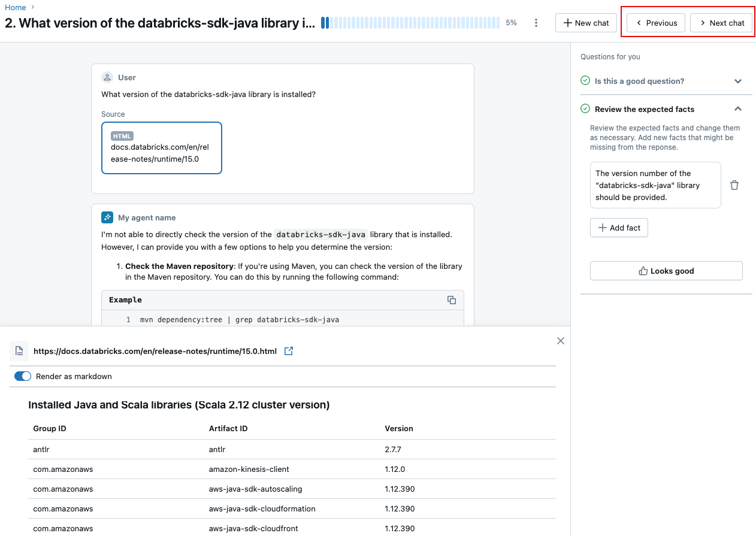Add a new expected fact
Image resolution: width=756 pixels, height=536 pixels.
(619, 228)
